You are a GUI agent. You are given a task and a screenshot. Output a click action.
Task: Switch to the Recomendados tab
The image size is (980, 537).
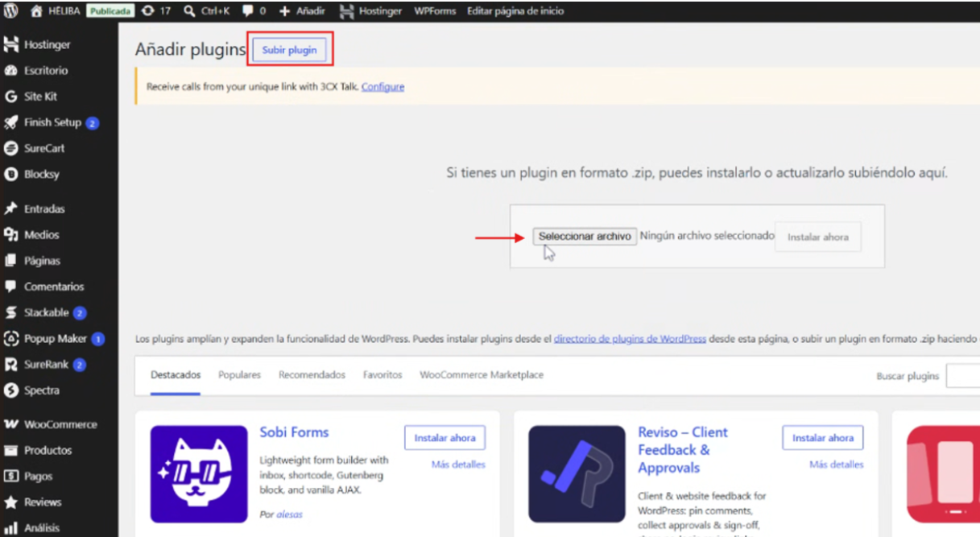pyautogui.click(x=312, y=375)
